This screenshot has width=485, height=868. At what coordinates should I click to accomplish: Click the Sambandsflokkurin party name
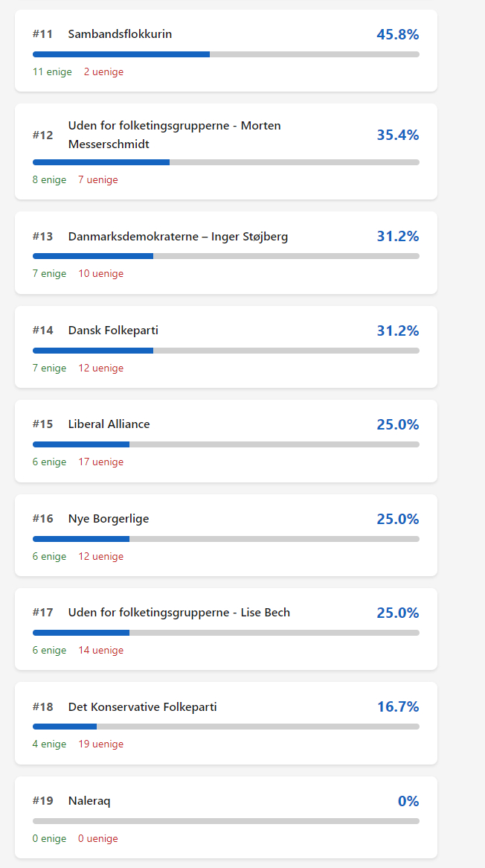(x=120, y=34)
